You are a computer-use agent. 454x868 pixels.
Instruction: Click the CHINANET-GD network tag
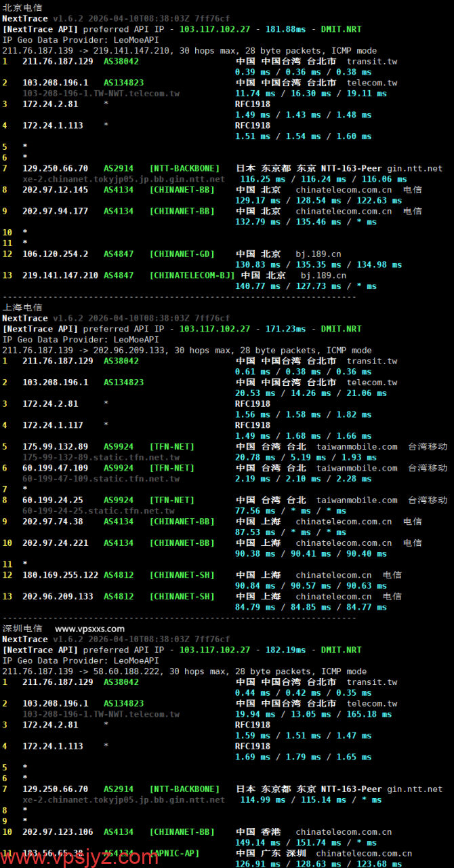tap(182, 254)
